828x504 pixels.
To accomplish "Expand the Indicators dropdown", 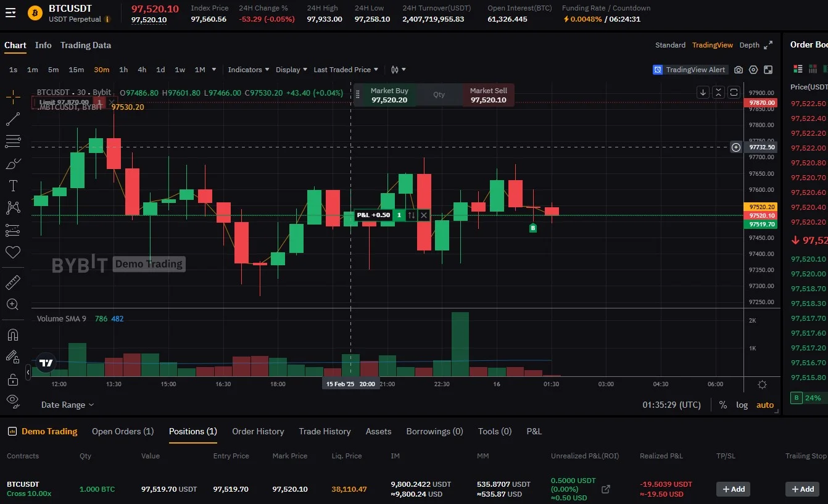I will (x=249, y=70).
